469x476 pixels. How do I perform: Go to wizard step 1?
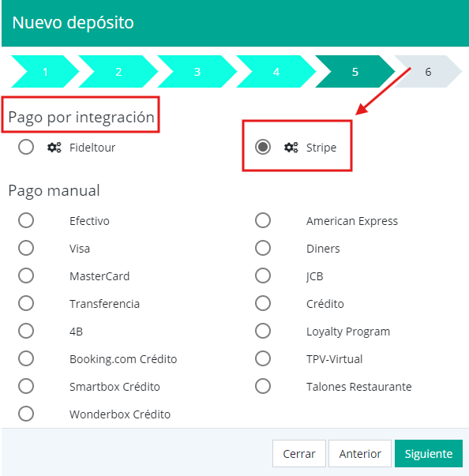click(x=45, y=72)
